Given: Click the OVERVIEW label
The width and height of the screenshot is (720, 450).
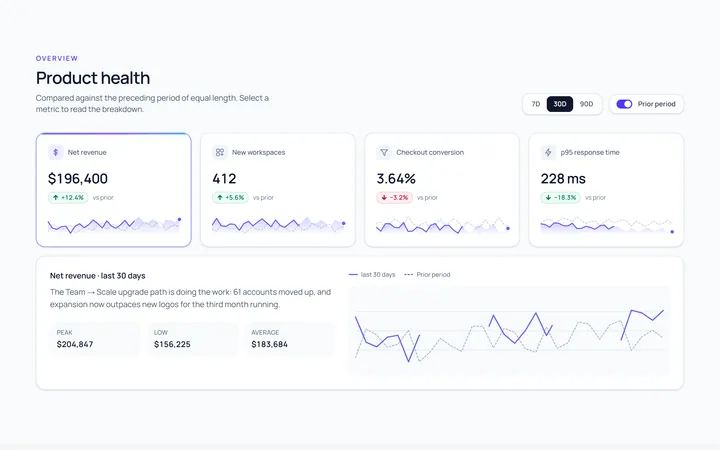Looking at the screenshot, I should click(x=57, y=58).
